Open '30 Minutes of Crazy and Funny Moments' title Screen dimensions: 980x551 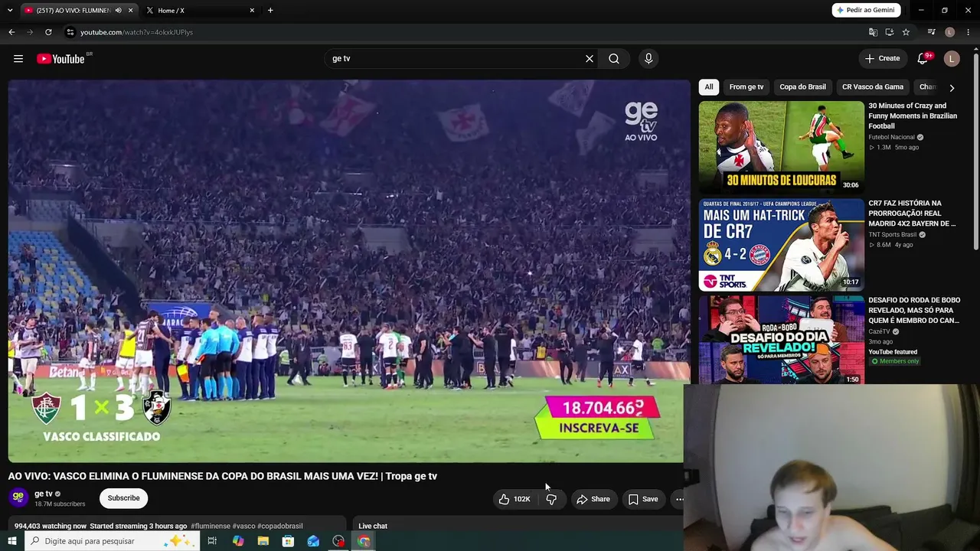click(913, 116)
